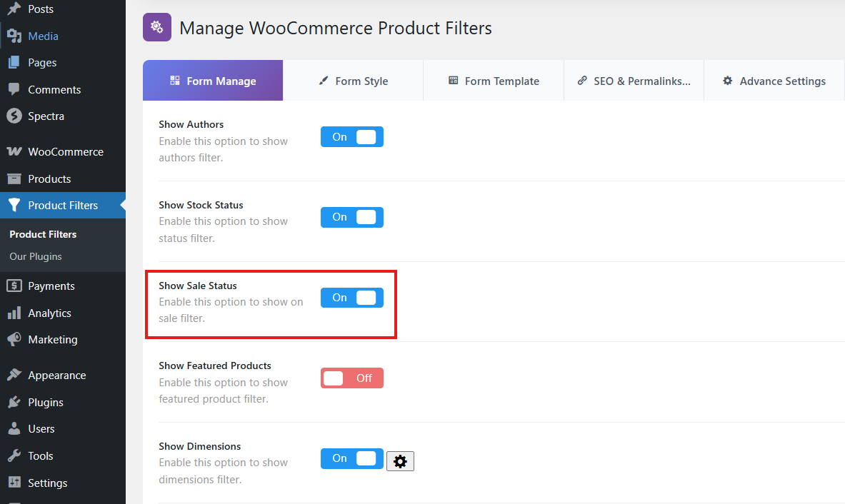
Task: Click the Show Stock Status label
Action: point(201,205)
